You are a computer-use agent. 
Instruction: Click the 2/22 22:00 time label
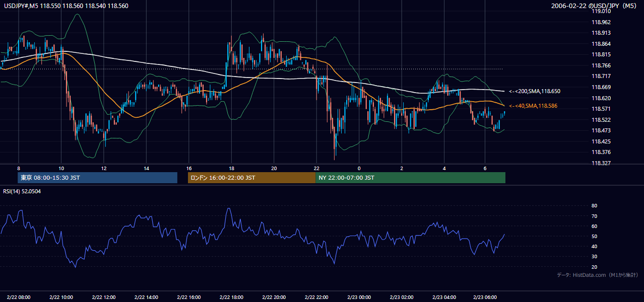(x=317, y=297)
